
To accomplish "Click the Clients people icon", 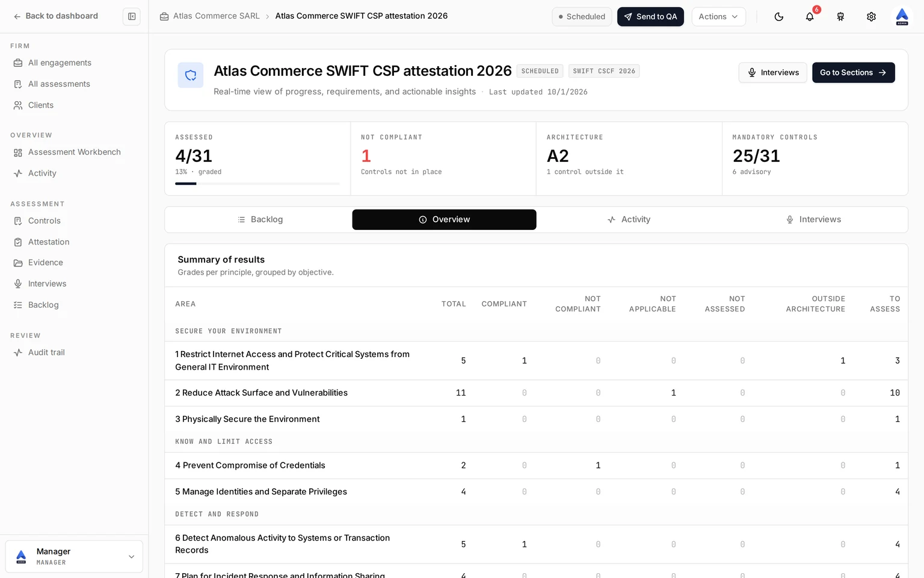I will [18, 105].
